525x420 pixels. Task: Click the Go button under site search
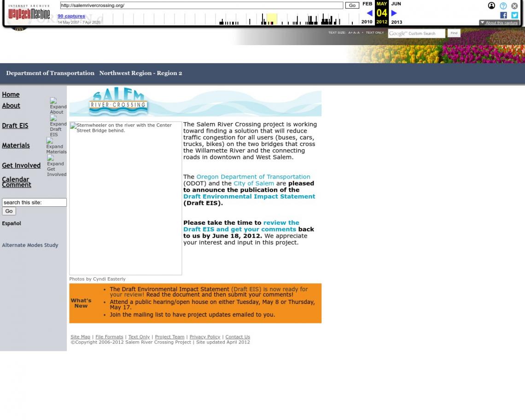9,211
